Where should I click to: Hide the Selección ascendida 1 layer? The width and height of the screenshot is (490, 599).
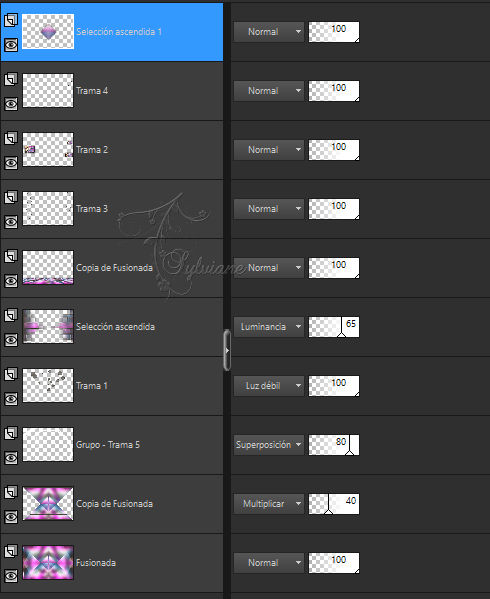coord(11,45)
